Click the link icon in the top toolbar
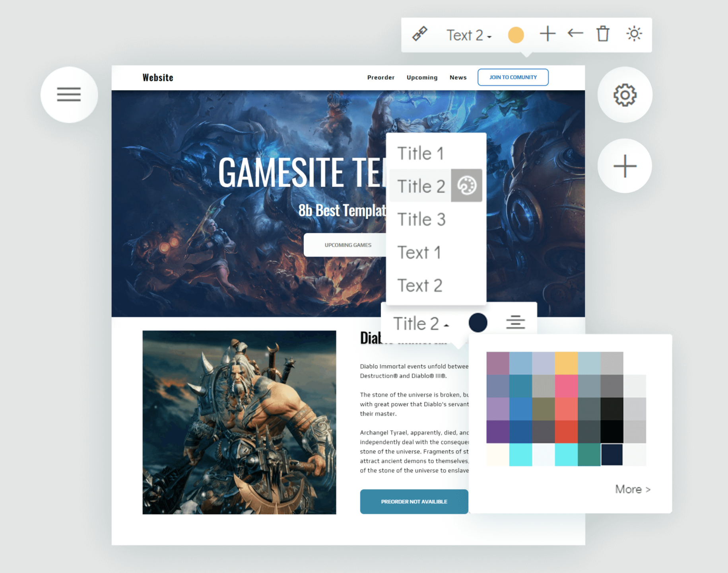Viewport: 728px width, 573px height. coord(419,34)
